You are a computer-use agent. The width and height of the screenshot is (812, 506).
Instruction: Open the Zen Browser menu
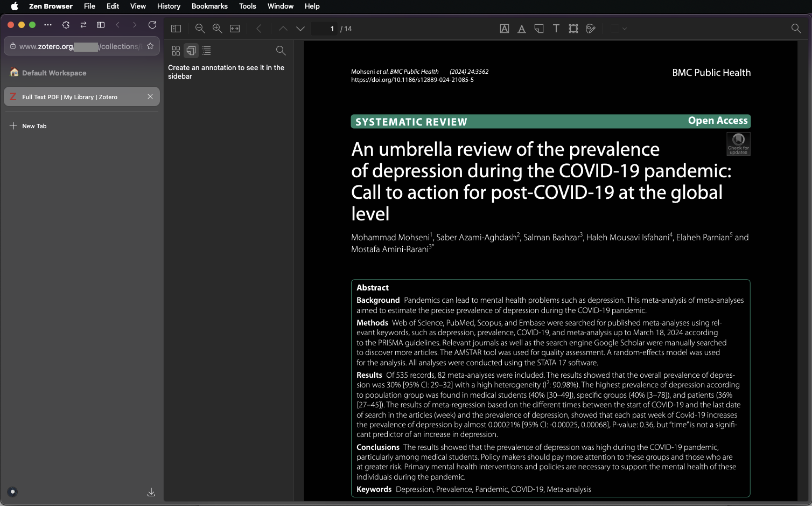(x=51, y=6)
